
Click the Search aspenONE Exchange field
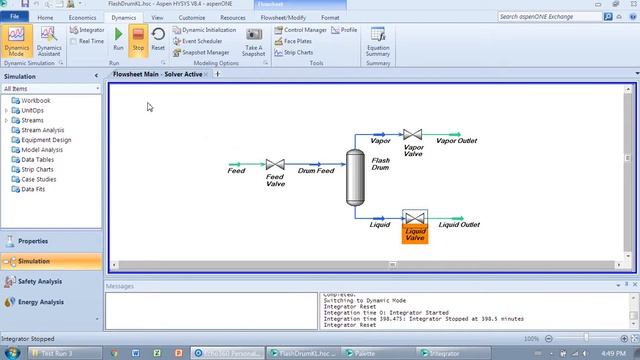coord(549,17)
